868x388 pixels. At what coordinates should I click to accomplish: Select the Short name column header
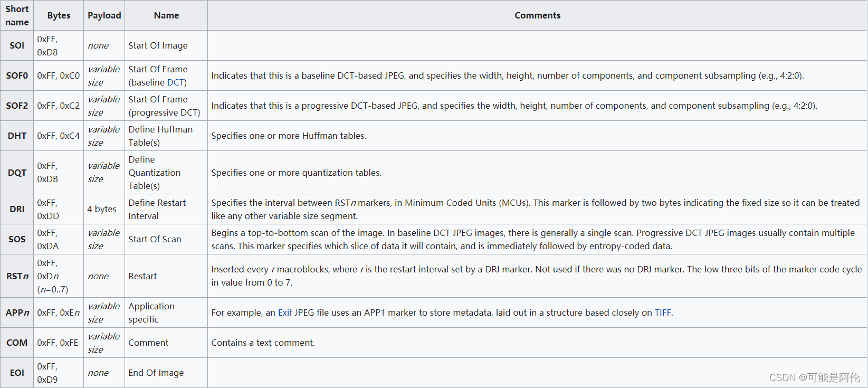click(17, 15)
